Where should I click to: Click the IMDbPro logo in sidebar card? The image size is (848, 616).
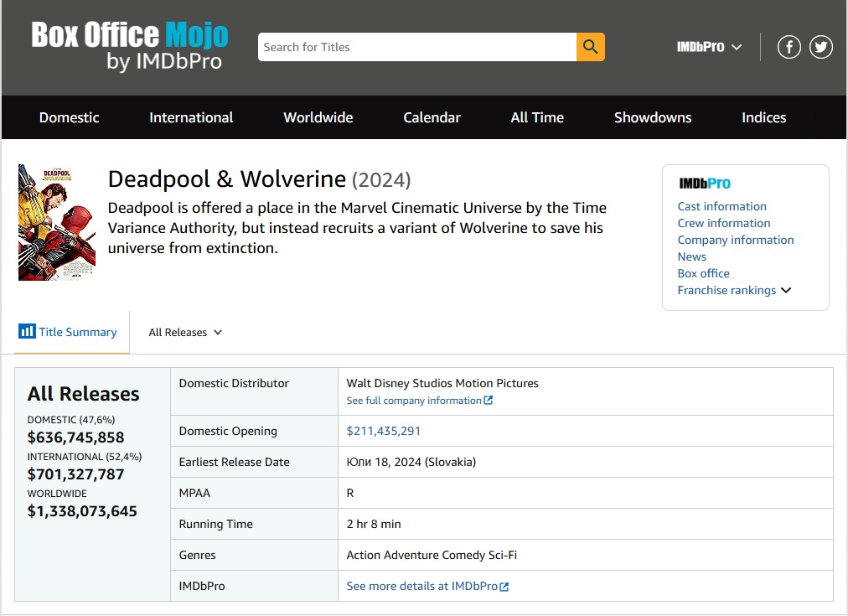click(705, 184)
